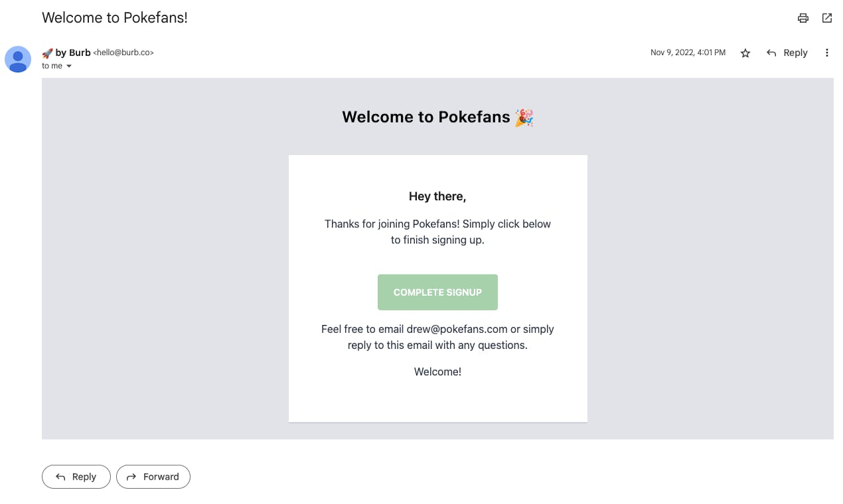The height and width of the screenshot is (504, 843).
Task: Star this message from Burb
Action: [x=745, y=53]
